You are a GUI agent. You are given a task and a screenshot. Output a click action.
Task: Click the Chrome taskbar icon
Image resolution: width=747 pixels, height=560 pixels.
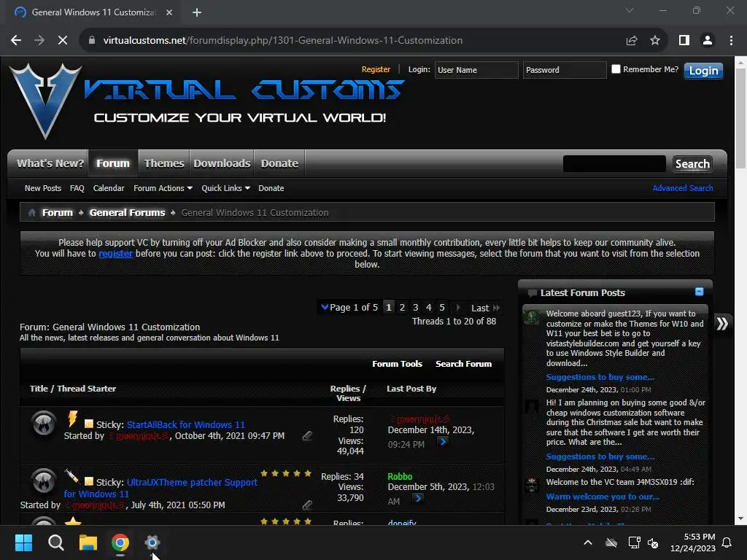coord(120,542)
